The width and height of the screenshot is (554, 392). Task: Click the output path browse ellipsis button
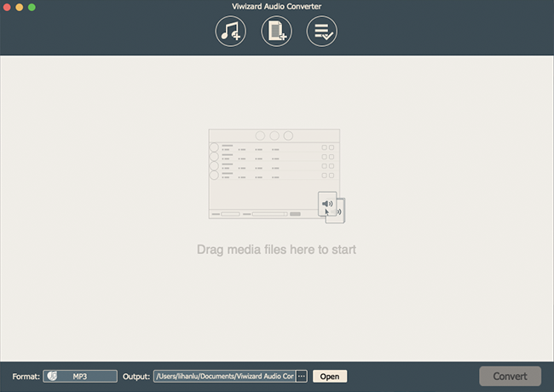(x=302, y=376)
